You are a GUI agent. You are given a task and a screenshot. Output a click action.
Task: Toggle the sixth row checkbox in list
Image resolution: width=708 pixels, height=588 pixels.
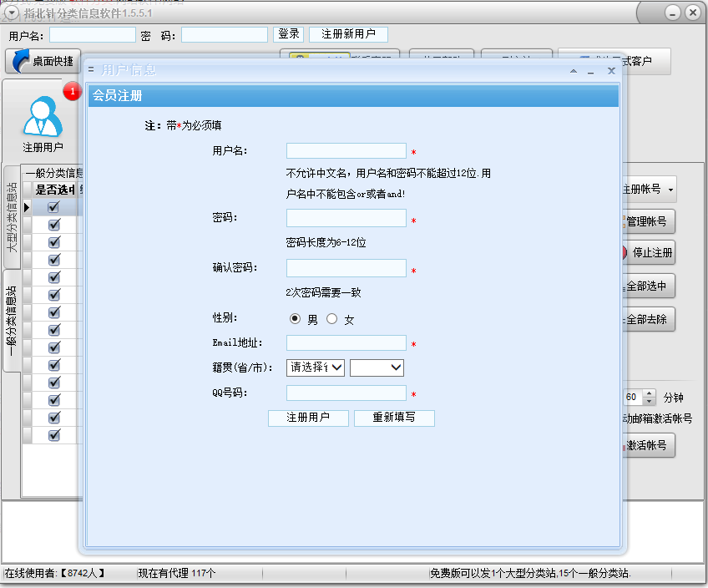[53, 295]
